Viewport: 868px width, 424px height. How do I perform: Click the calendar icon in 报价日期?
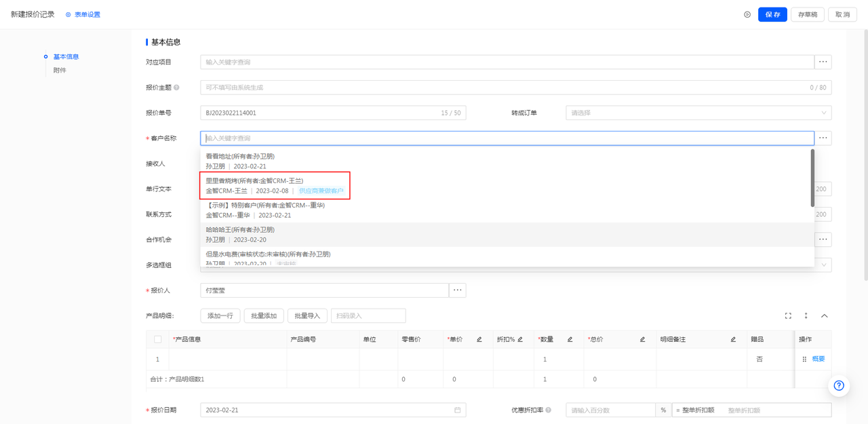pyautogui.click(x=458, y=410)
